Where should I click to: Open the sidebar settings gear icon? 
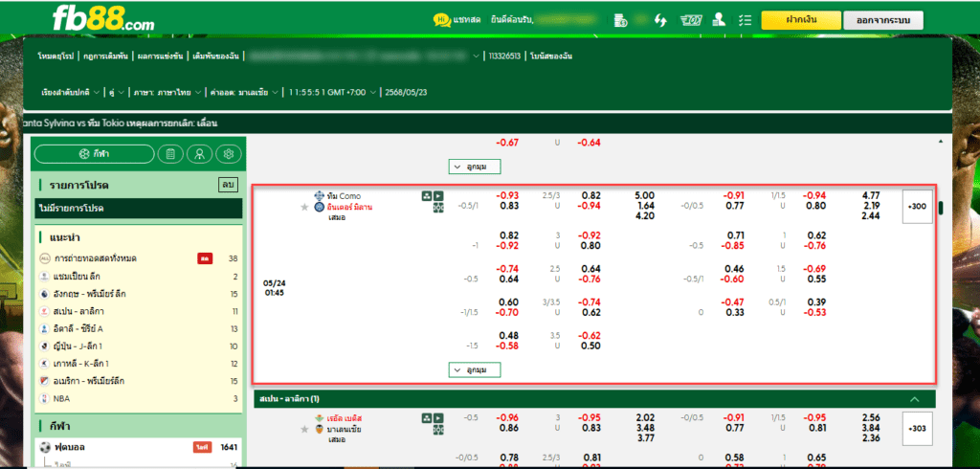tap(229, 154)
